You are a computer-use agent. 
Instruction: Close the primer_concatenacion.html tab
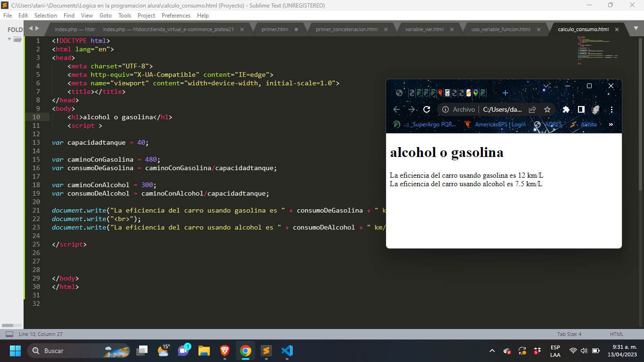point(386,29)
